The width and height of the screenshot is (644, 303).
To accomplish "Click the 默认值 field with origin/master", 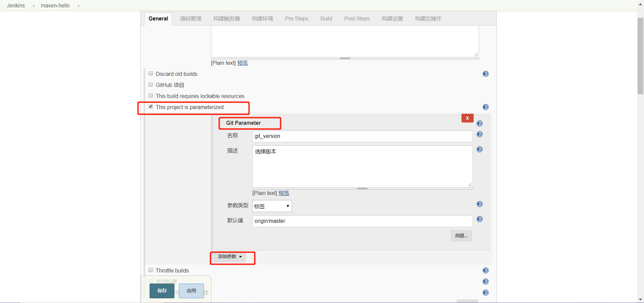I will coord(362,221).
